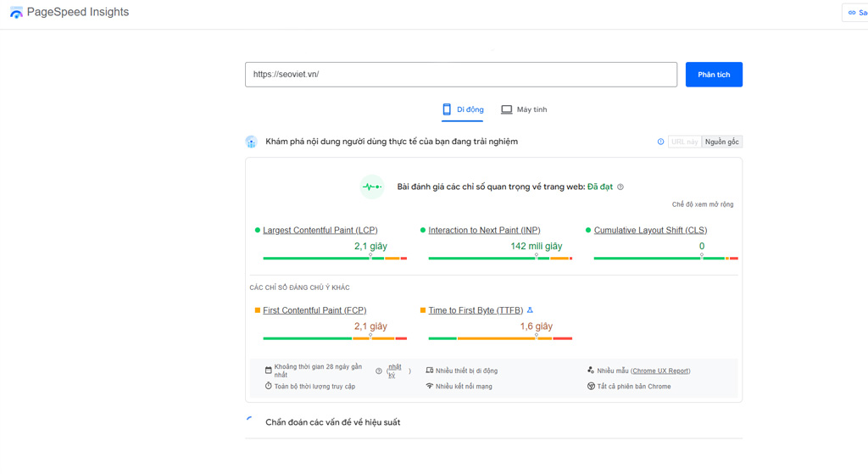Click info icon beside URL này toggle

tap(660, 142)
